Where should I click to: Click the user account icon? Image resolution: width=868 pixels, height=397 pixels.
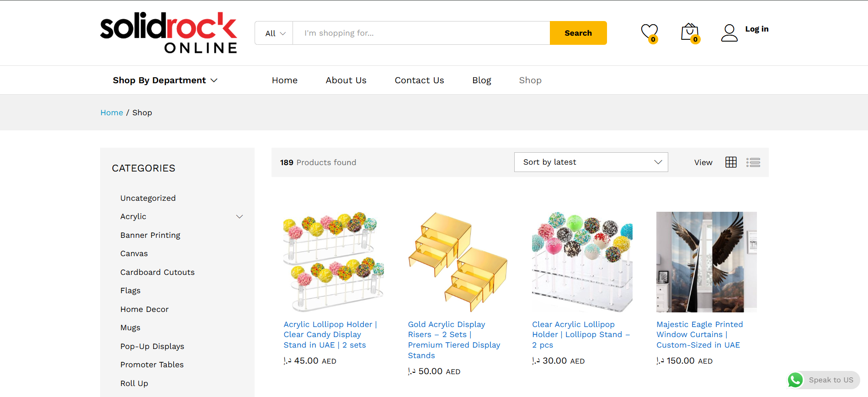[729, 33]
